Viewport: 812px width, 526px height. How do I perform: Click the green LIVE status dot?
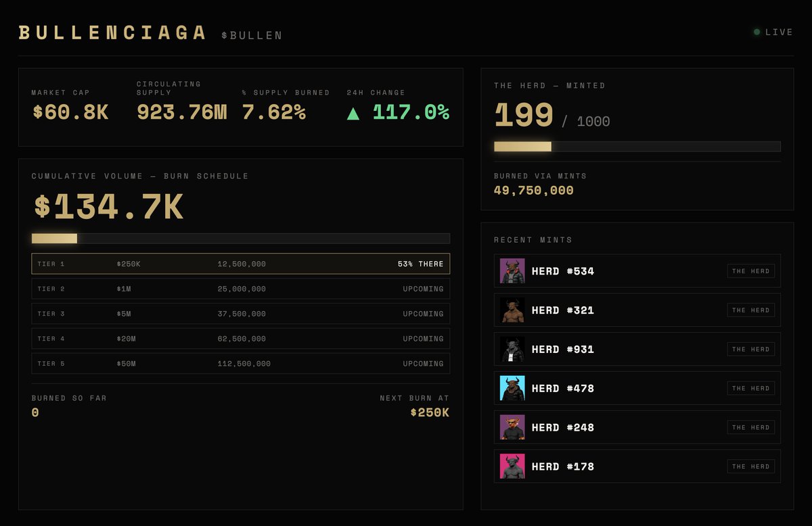tap(757, 32)
